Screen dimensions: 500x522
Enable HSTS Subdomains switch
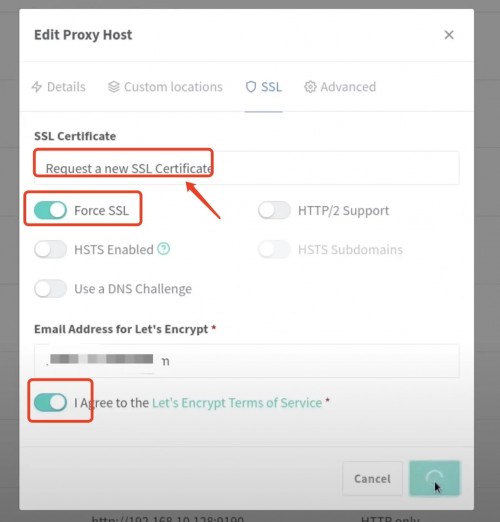click(x=274, y=249)
